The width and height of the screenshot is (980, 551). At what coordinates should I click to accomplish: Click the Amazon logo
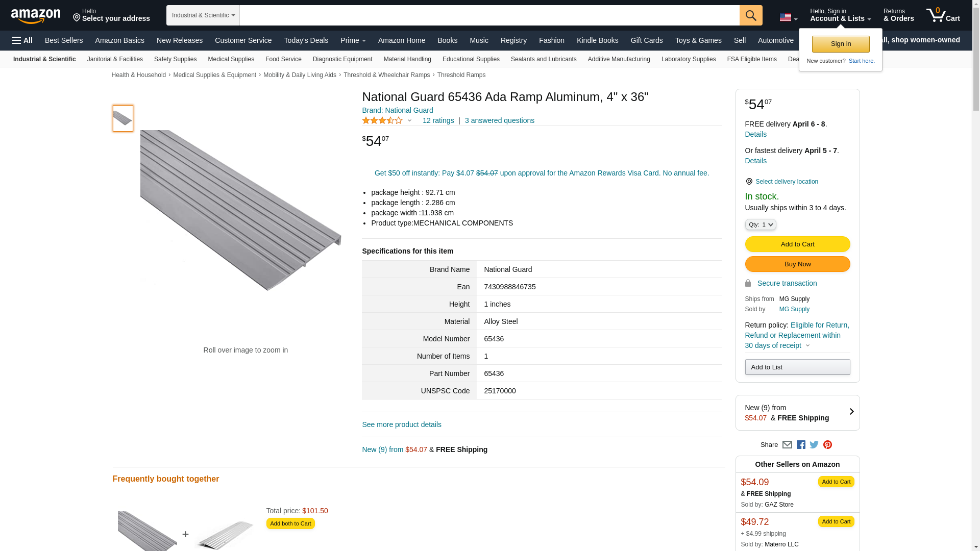point(36,16)
